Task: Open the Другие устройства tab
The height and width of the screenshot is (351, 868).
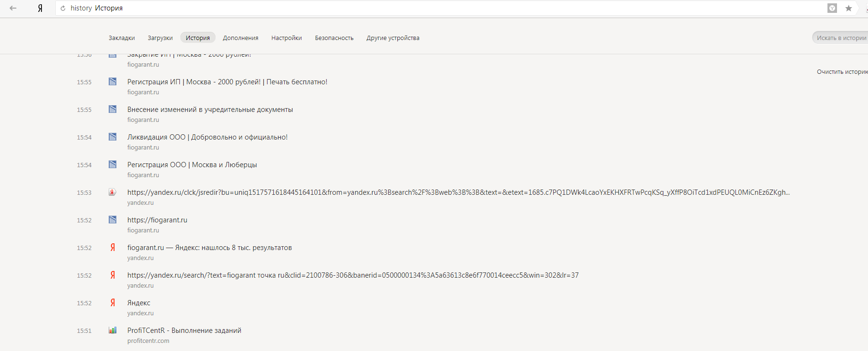Action: pos(393,38)
